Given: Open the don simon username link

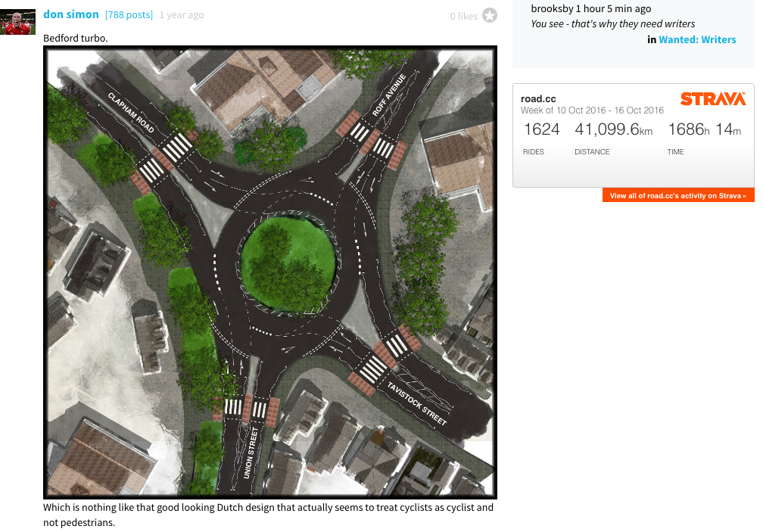Looking at the screenshot, I should [x=71, y=14].
